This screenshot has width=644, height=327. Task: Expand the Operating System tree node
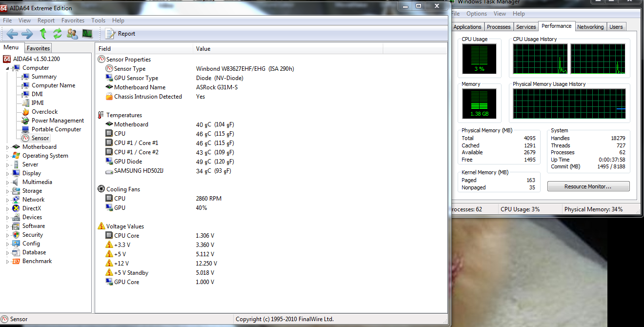(x=7, y=156)
